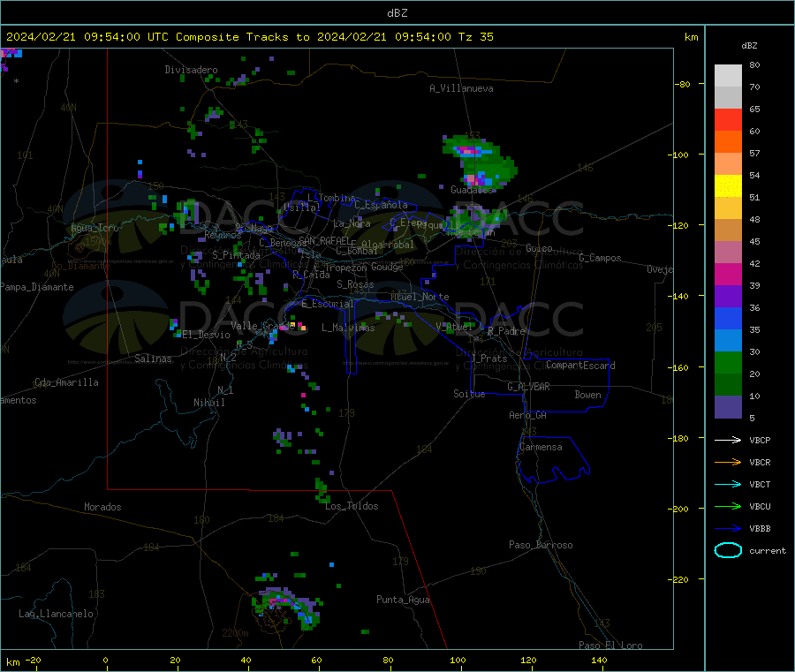This screenshot has height=672, width=795.
Task: Click the Bowen location label
Action: (588, 395)
